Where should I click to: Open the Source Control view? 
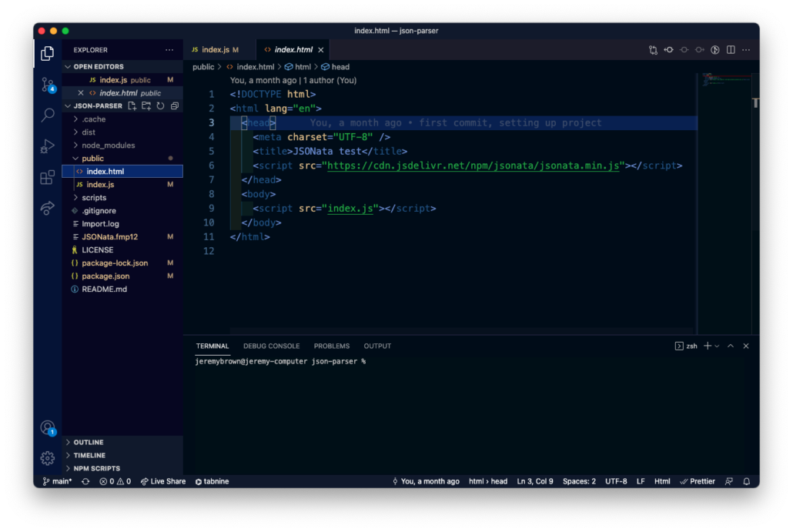point(48,85)
